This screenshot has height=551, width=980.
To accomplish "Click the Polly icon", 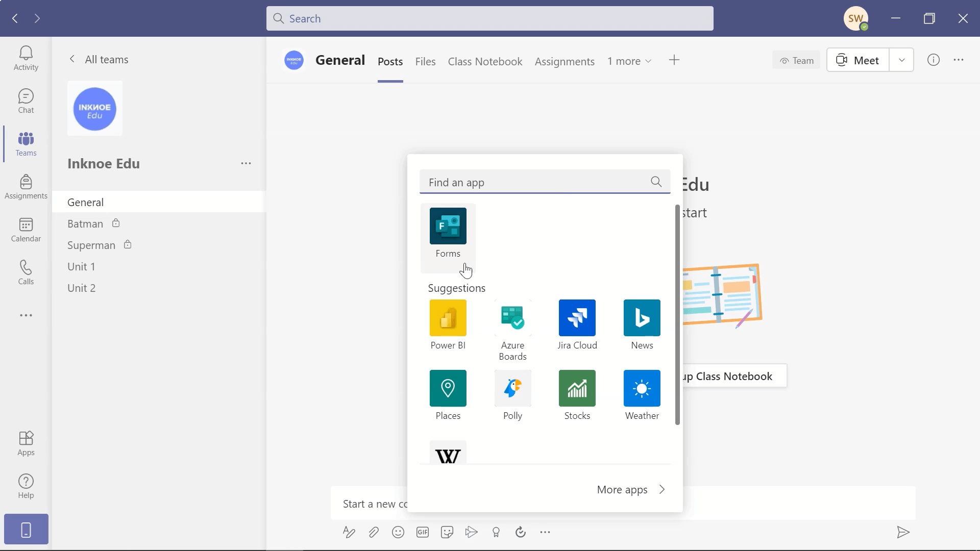I will tap(513, 388).
